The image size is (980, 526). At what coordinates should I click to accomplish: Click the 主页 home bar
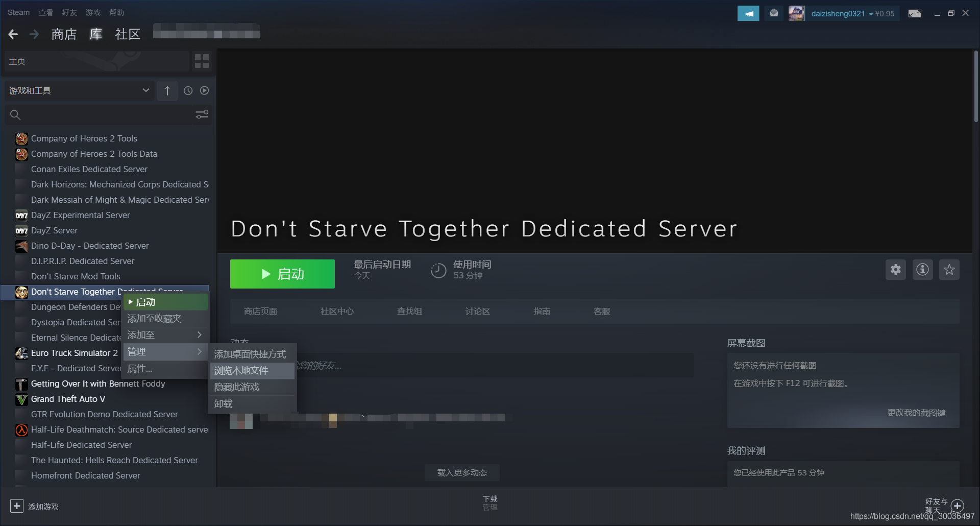pyautogui.click(x=96, y=61)
